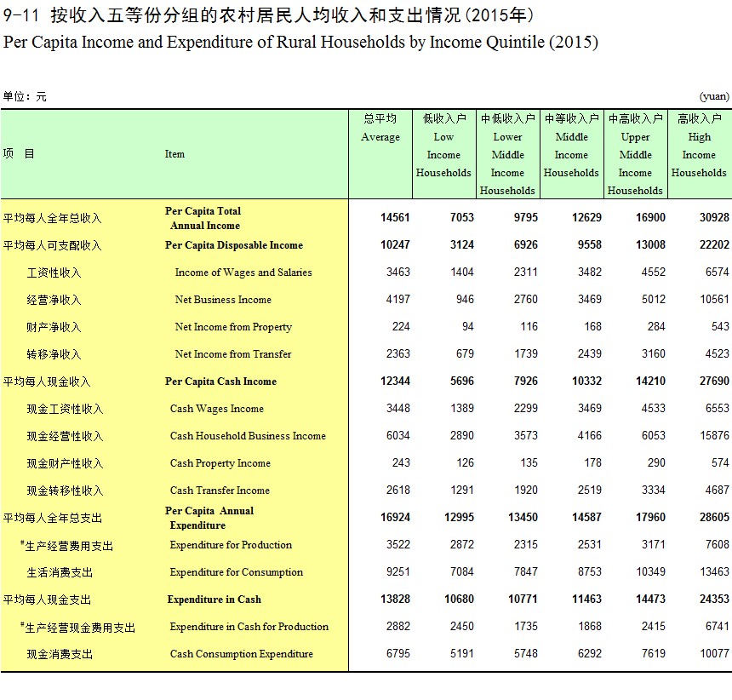
Task: Click high income cash income value 27690
Action: [x=714, y=381]
